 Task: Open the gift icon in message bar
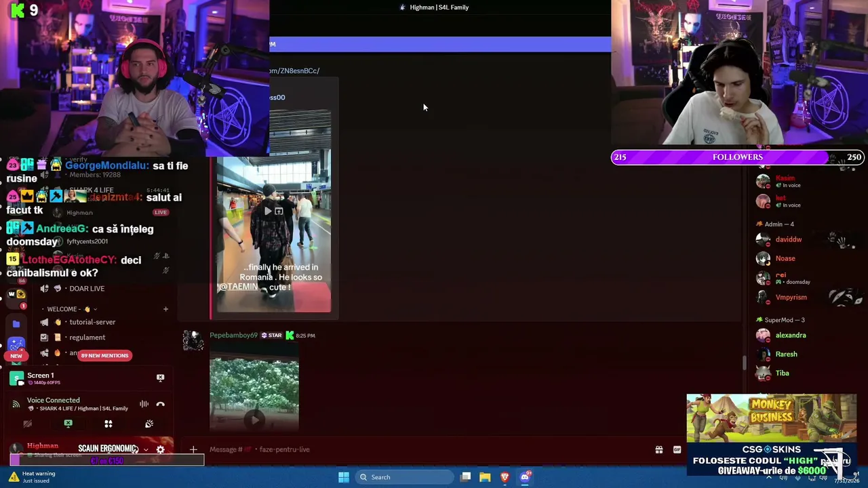coord(658,449)
